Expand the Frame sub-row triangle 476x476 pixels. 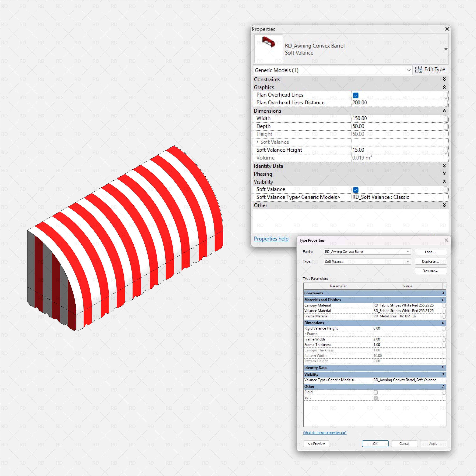(306, 334)
